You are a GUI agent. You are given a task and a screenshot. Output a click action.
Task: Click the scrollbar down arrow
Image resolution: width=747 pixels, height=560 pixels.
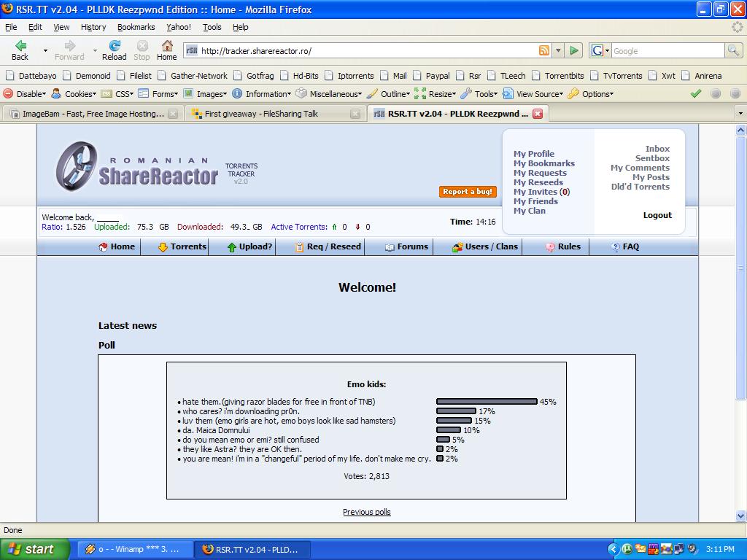(x=741, y=516)
